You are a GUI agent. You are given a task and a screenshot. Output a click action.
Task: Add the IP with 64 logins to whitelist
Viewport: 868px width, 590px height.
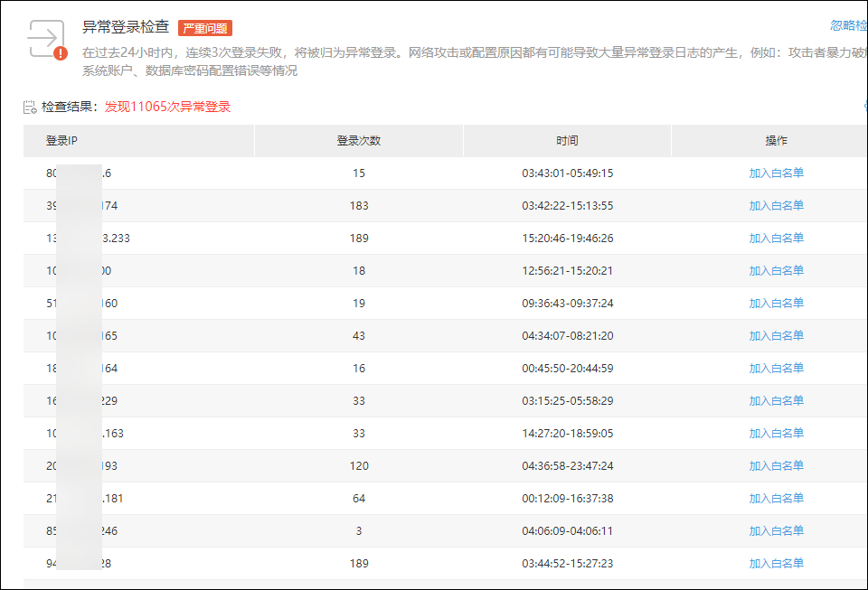[x=776, y=499]
